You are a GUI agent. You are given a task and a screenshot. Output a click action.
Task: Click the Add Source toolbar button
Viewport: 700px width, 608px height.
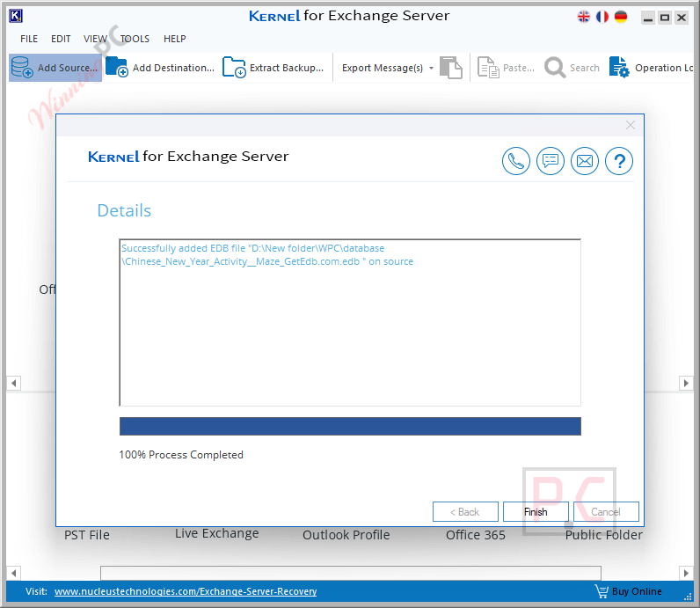pyautogui.click(x=55, y=68)
